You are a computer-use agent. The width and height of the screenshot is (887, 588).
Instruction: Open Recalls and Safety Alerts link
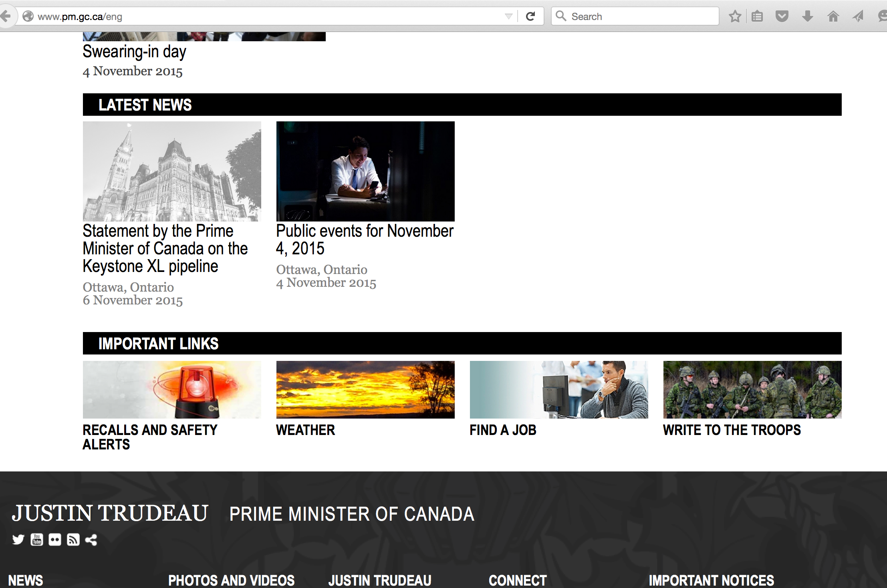[150, 437]
